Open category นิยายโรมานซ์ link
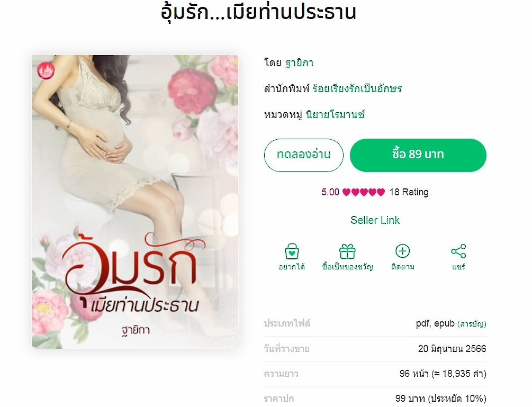 coord(335,115)
